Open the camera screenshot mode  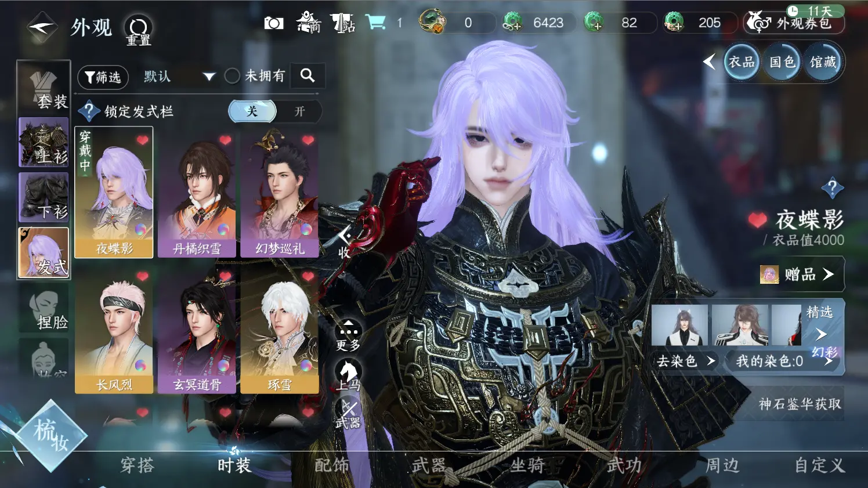click(x=274, y=23)
